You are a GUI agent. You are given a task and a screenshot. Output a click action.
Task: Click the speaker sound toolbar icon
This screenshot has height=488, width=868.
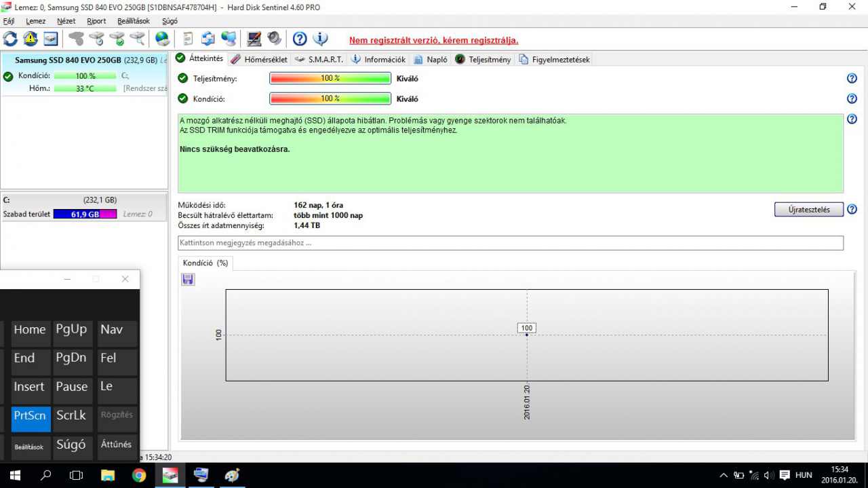tap(275, 39)
